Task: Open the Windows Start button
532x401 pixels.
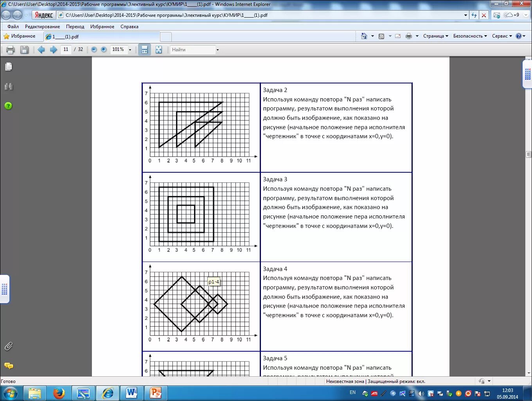Action: (x=10, y=393)
